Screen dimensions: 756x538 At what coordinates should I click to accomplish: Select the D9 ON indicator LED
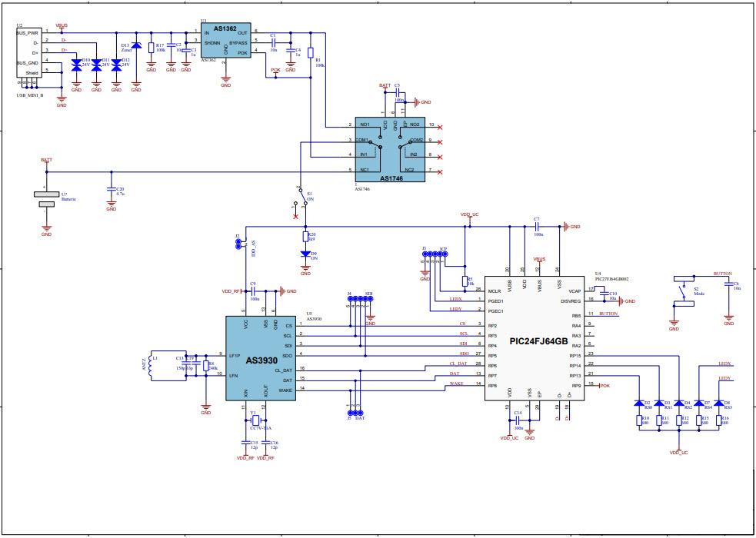coord(305,254)
